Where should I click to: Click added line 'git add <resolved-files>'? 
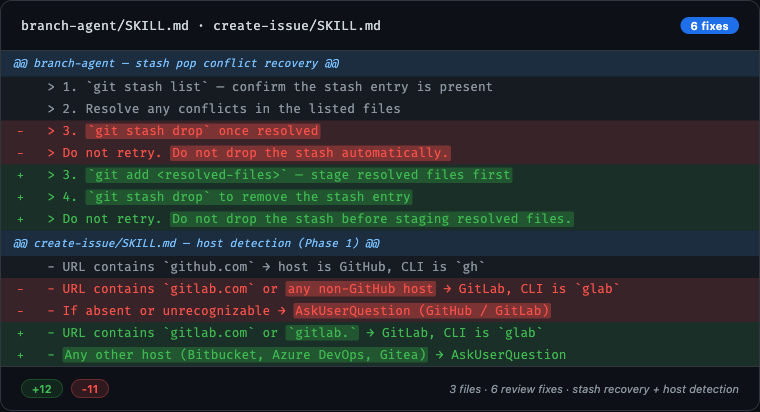380,175
